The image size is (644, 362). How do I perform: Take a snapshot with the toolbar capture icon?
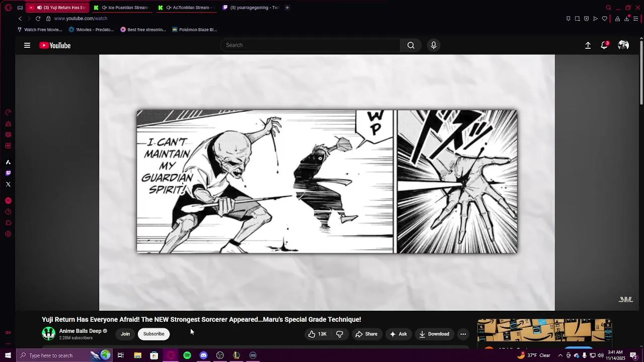click(x=578, y=19)
